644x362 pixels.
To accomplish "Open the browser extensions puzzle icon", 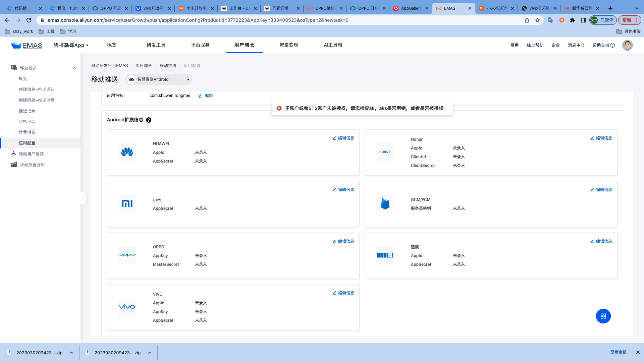I will (573, 20).
